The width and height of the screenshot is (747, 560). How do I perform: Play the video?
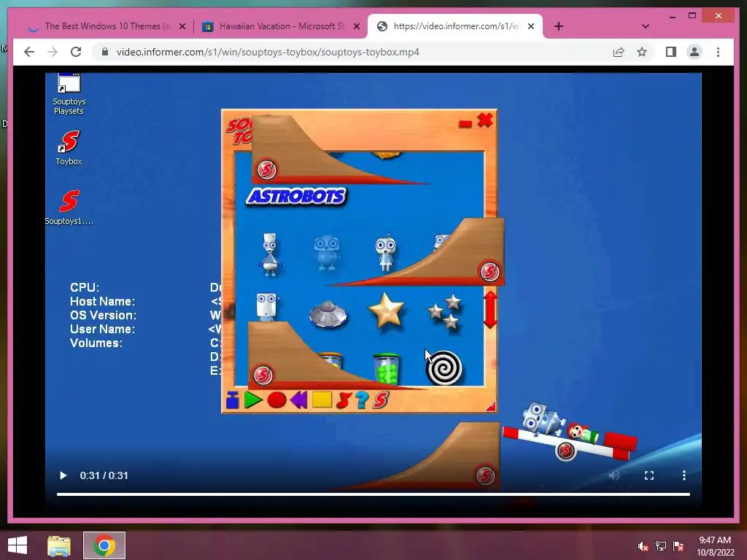(63, 475)
